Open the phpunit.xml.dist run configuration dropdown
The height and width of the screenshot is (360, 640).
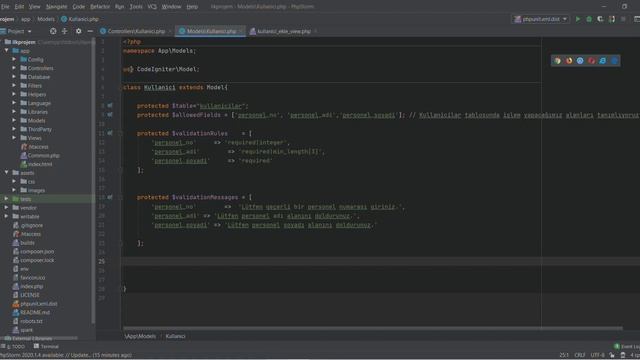(x=540, y=19)
